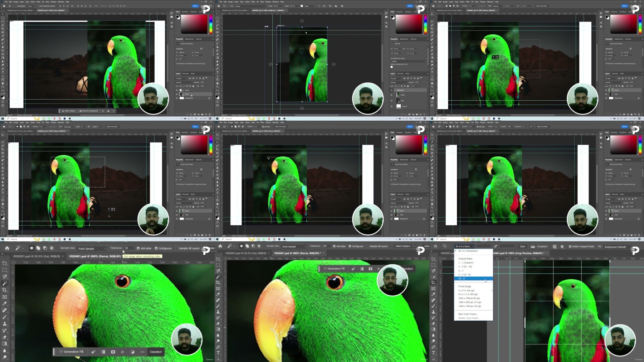The width and height of the screenshot is (644, 362).
Task: Click Intersect with selection icon in 300% Parrot window
Action: coord(52,248)
